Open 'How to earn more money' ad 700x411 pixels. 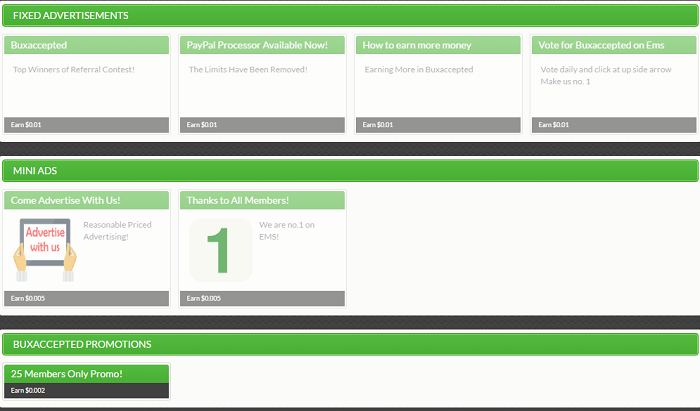[x=438, y=45]
